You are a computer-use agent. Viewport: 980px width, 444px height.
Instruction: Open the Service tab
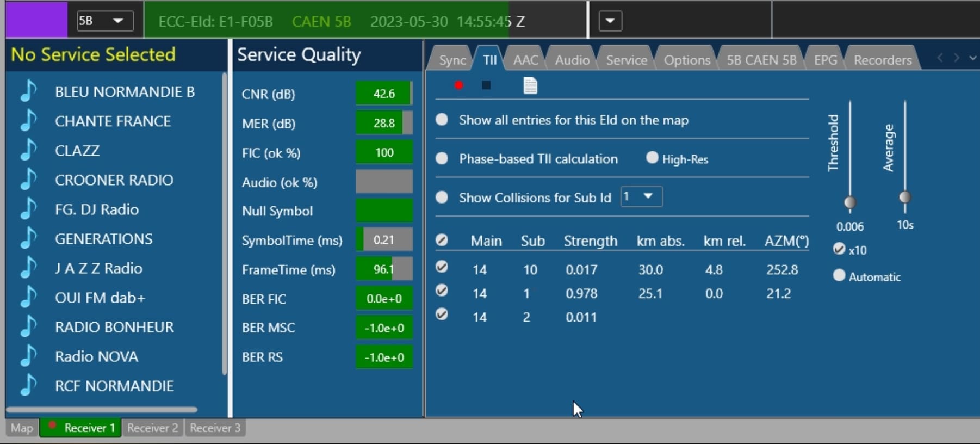point(627,60)
